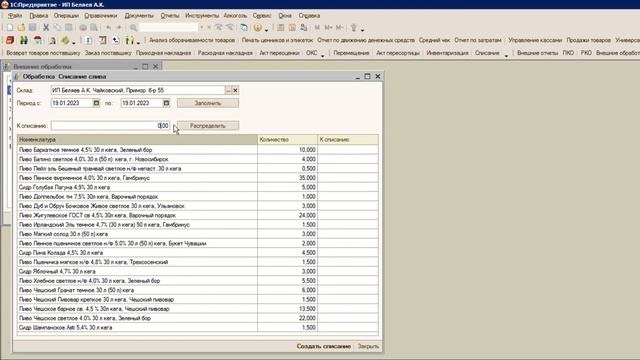This screenshot has width=640, height=360.
Task: Click the toolbar search text field
Action: point(169,28)
